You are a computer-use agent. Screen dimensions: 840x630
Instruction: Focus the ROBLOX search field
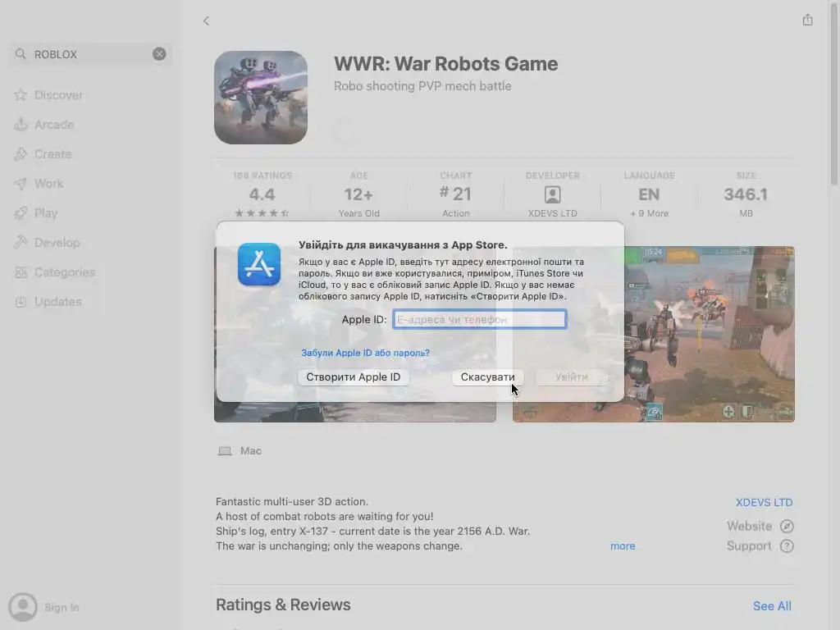click(x=90, y=54)
